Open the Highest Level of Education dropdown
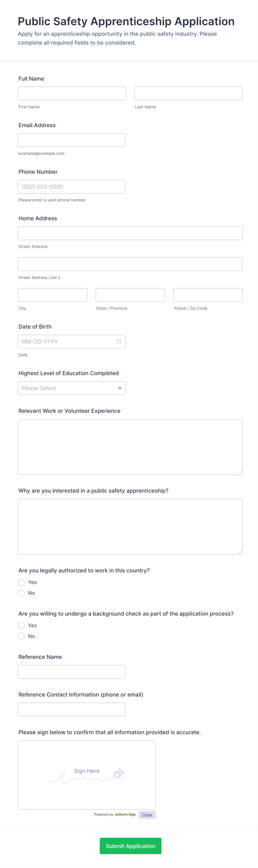 (x=72, y=388)
